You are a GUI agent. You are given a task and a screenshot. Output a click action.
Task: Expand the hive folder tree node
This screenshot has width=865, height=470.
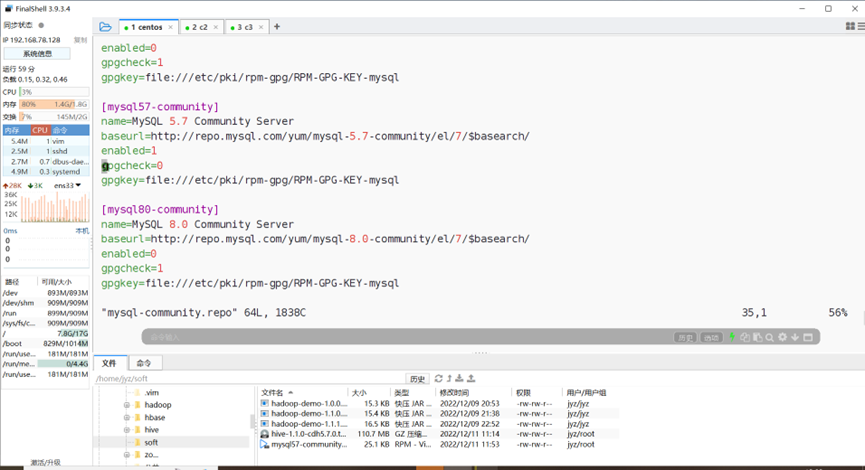pyautogui.click(x=127, y=430)
